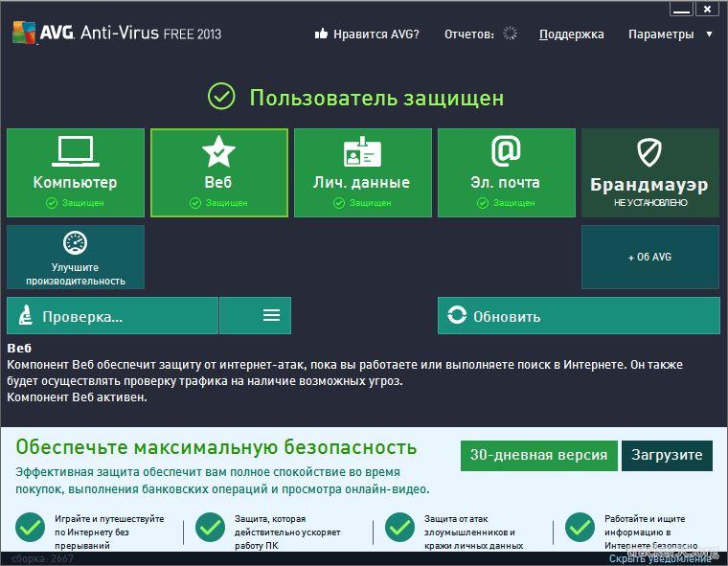The width and height of the screenshot is (728, 566).
Task: Open the Параметры menu
Action: (x=660, y=34)
